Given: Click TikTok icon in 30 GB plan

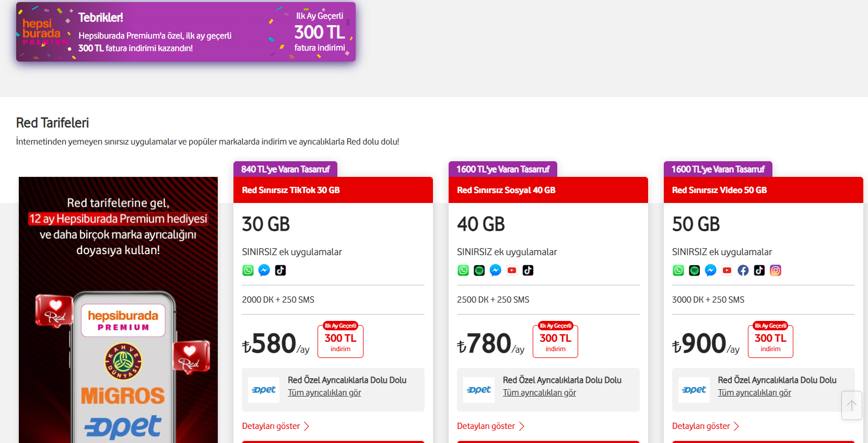Looking at the screenshot, I should (x=280, y=270).
